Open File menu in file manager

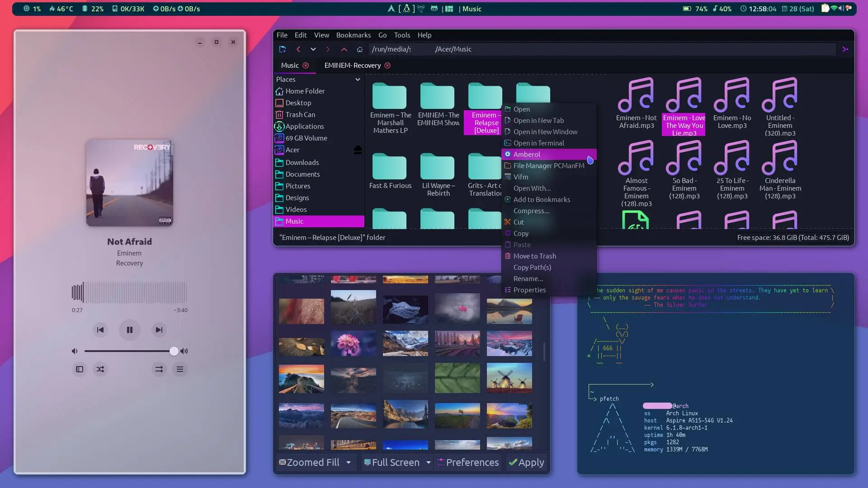[x=282, y=35]
